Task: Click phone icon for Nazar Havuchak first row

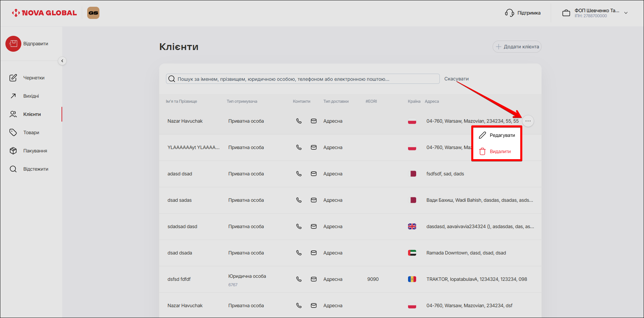Action: (299, 121)
